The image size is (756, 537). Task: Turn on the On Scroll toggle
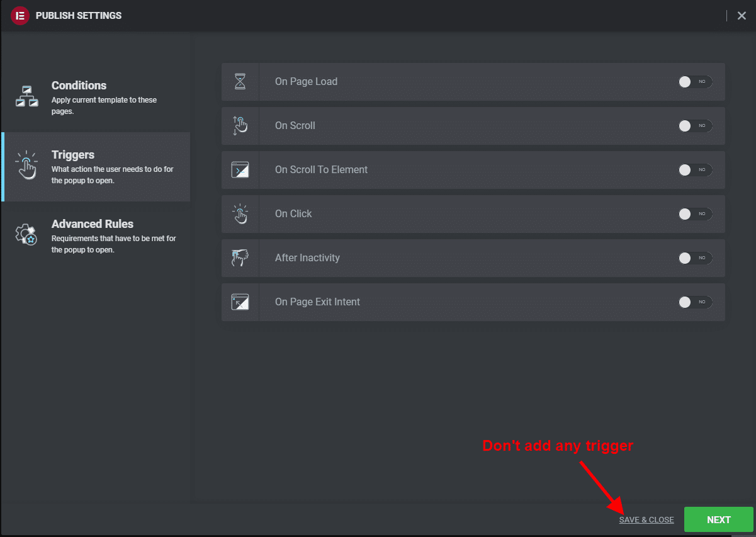(695, 126)
